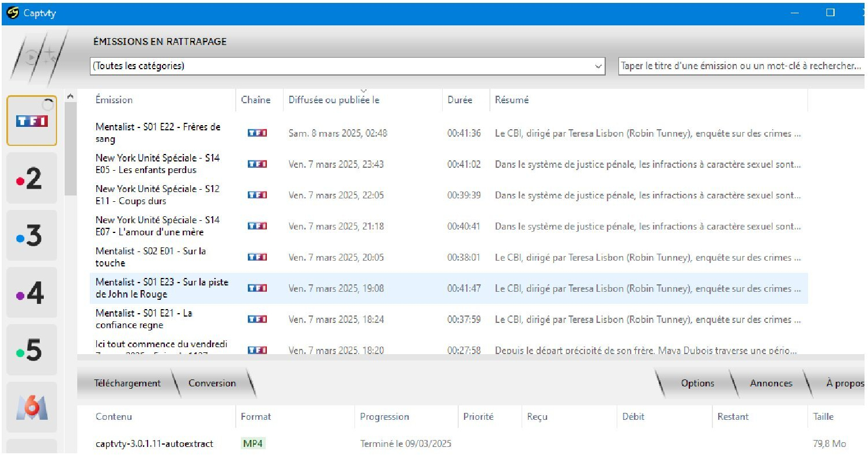Switch to the Conversion tab
The width and height of the screenshot is (868, 455).
212,383
